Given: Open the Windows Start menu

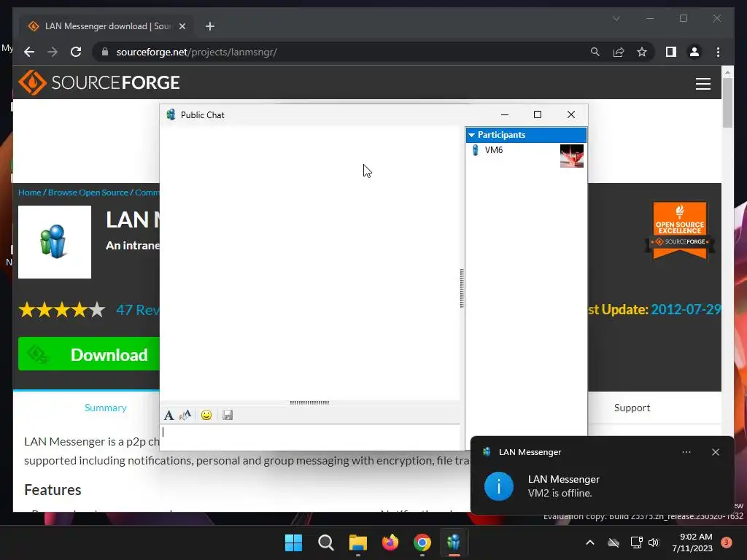Looking at the screenshot, I should (293, 542).
